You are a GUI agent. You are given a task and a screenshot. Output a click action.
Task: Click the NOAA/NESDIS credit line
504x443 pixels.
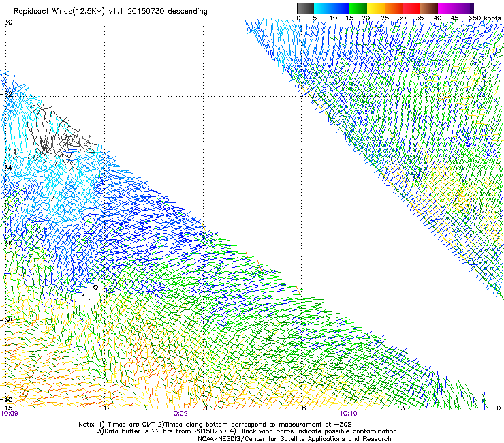click(294, 438)
